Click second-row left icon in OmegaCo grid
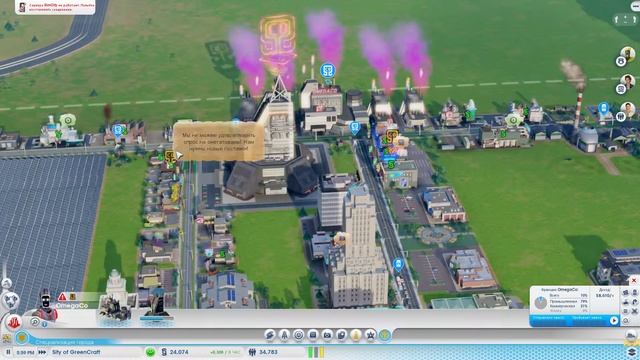 pyautogui.click(x=626, y=302)
